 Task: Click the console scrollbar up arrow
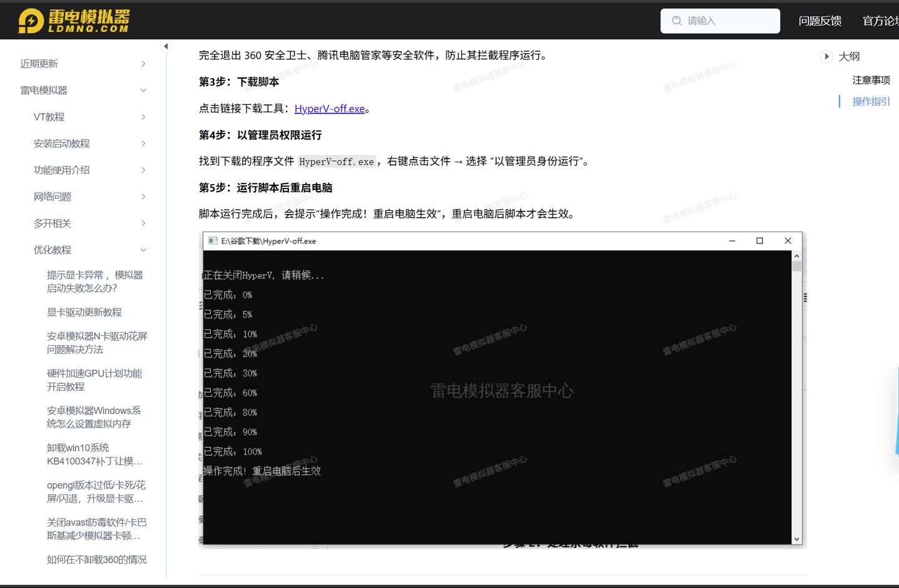pos(797,256)
